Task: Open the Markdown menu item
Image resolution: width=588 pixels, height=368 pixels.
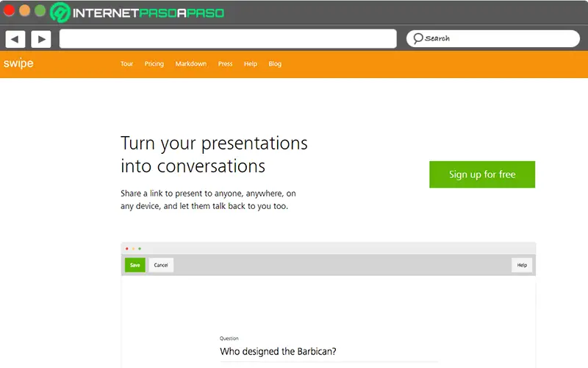Action: 191,64
